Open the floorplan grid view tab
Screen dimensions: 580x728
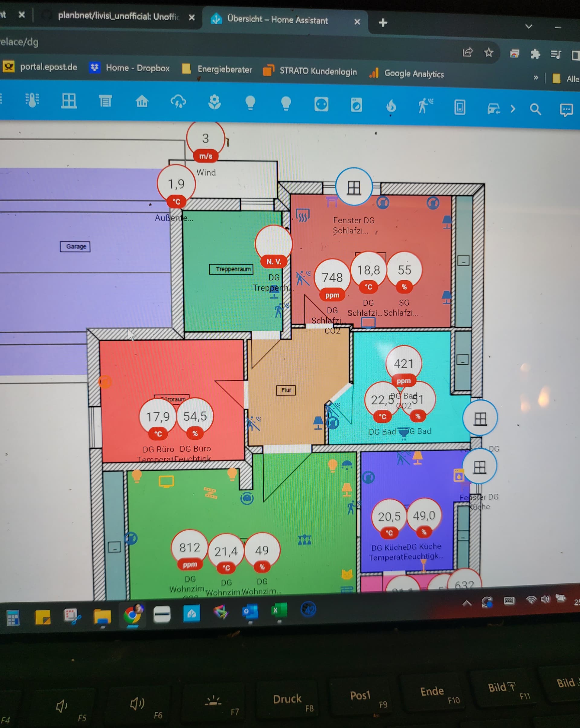[x=69, y=101]
